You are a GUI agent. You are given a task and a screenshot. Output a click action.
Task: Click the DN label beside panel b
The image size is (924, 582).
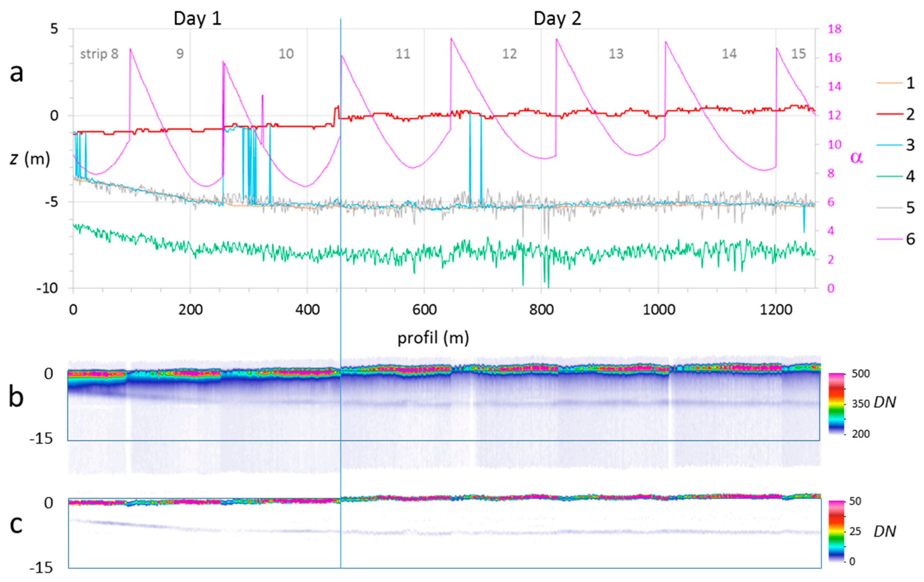pos(885,402)
